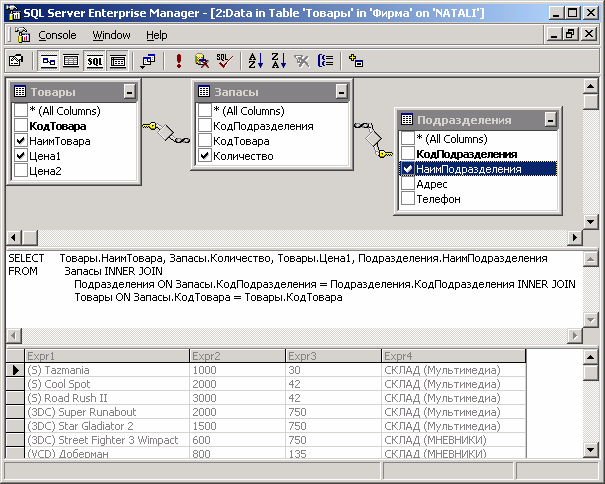The width and height of the screenshot is (605, 484).
Task: Click the Verify SQL icon
Action: 225,61
